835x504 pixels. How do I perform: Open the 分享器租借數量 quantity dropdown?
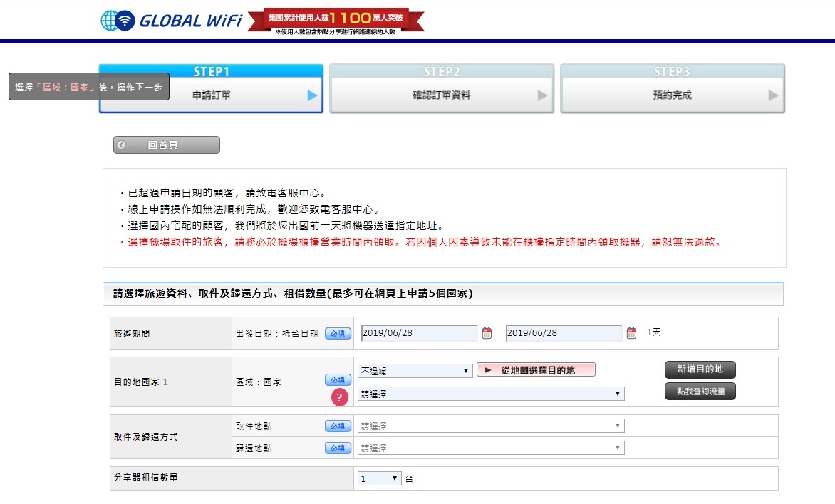pyautogui.click(x=380, y=478)
